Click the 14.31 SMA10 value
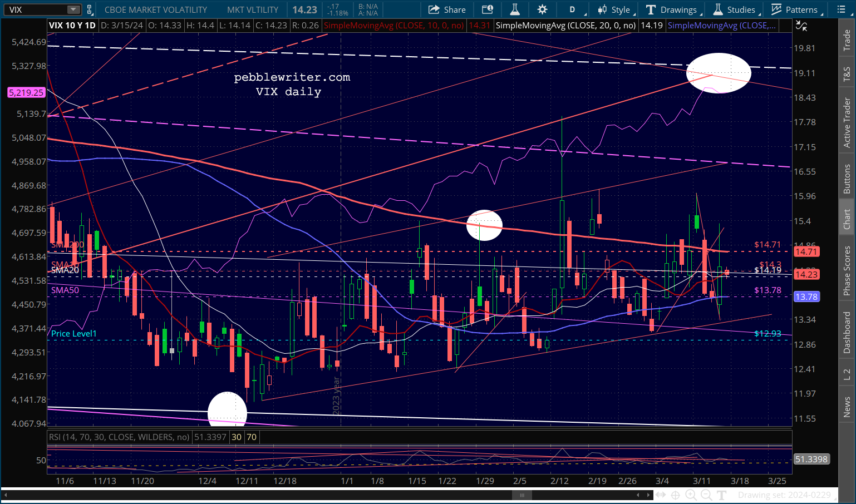Image resolution: width=856 pixels, height=504 pixels. click(x=480, y=26)
